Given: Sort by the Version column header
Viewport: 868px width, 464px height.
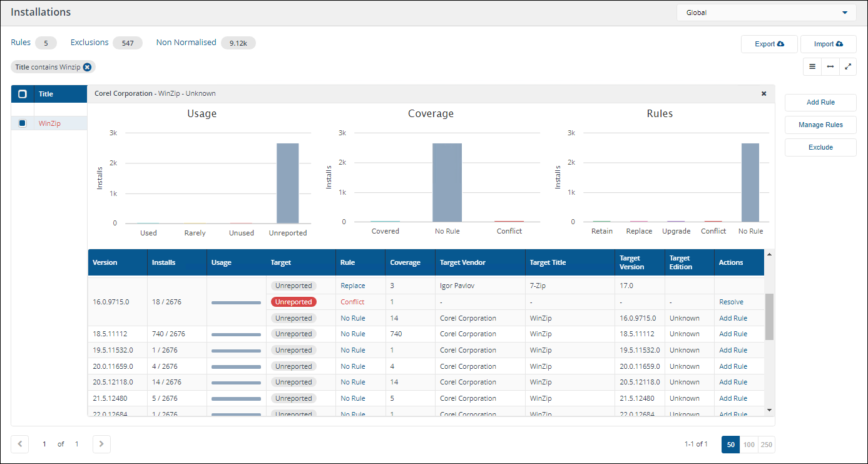Looking at the screenshot, I should click(x=105, y=262).
